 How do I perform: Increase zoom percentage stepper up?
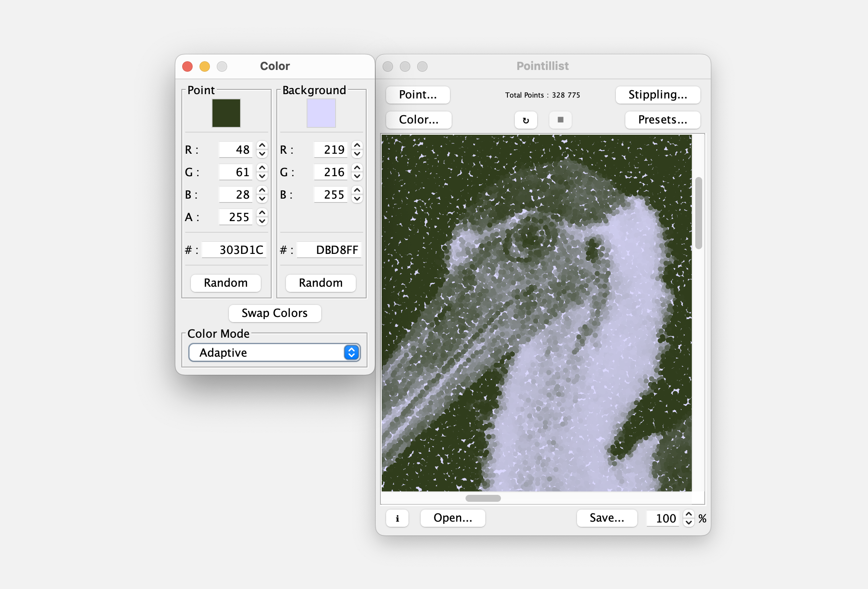click(x=689, y=514)
